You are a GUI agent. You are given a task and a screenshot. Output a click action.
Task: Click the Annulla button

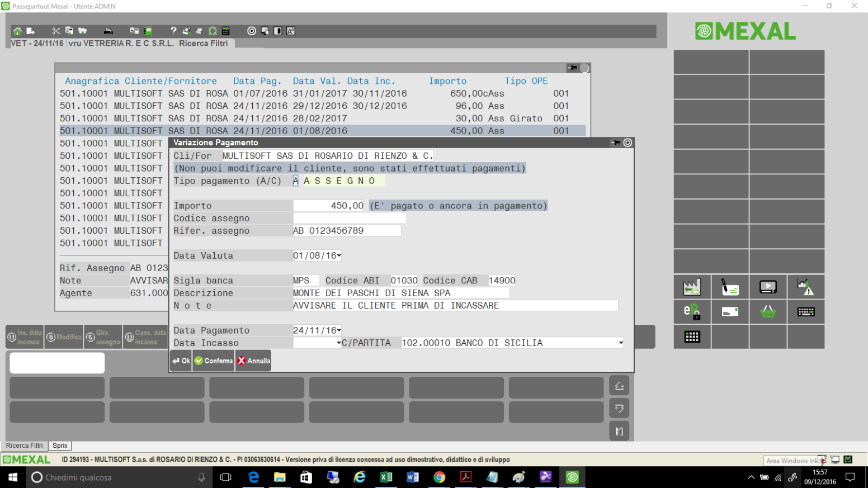[x=254, y=361]
